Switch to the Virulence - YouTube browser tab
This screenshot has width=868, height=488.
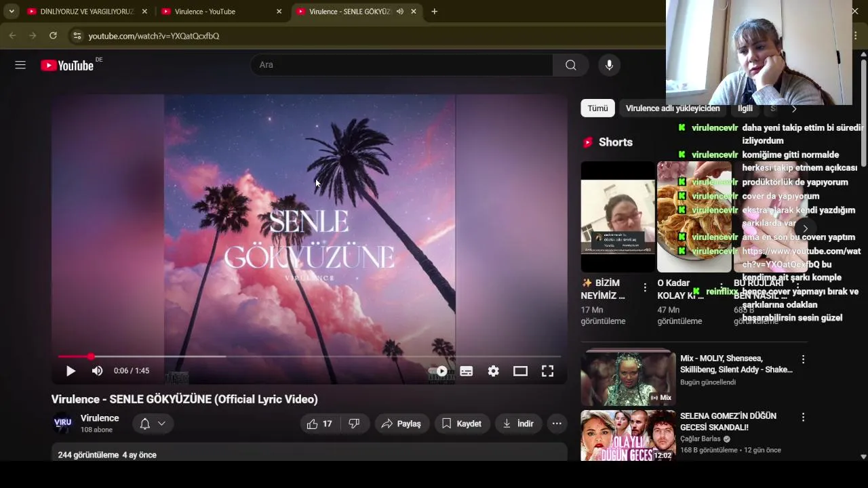220,12
